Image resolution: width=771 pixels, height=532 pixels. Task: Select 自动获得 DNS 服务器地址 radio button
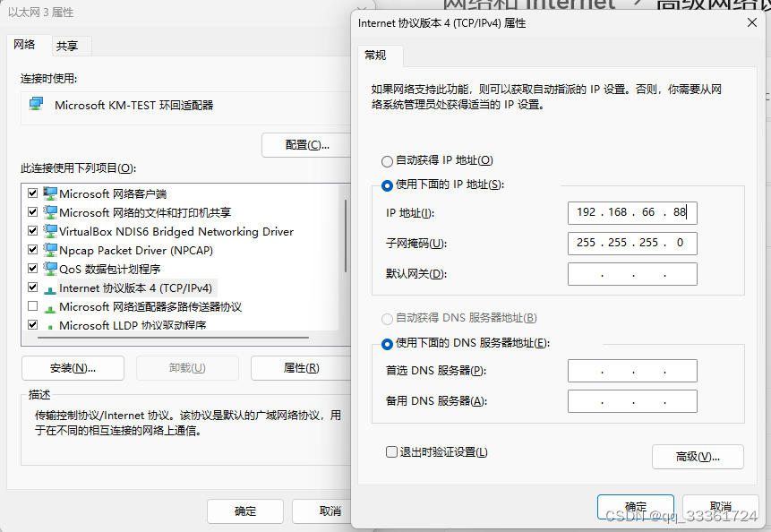tap(387, 319)
